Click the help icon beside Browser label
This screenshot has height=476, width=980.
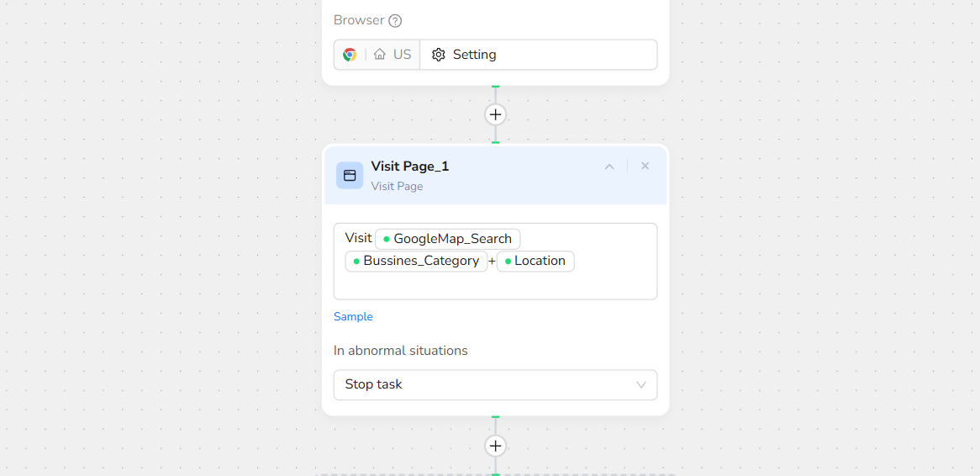[395, 21]
